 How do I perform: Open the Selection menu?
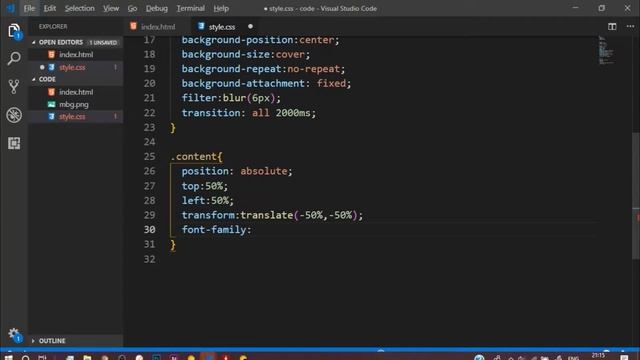pyautogui.click(x=80, y=8)
